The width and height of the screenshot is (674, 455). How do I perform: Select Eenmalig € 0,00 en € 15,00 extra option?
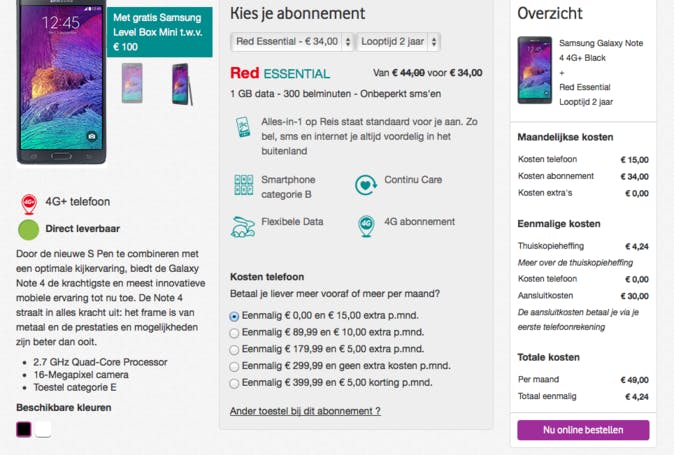(x=235, y=316)
